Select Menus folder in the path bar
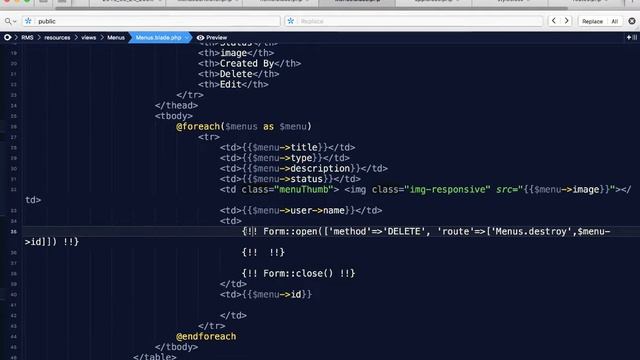The width and height of the screenshot is (640, 360). coord(116,38)
